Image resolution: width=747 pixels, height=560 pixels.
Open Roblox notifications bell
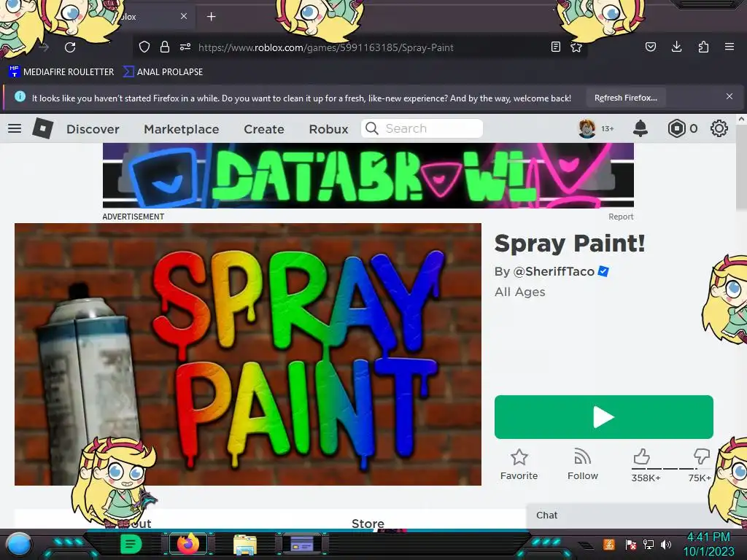coord(640,128)
